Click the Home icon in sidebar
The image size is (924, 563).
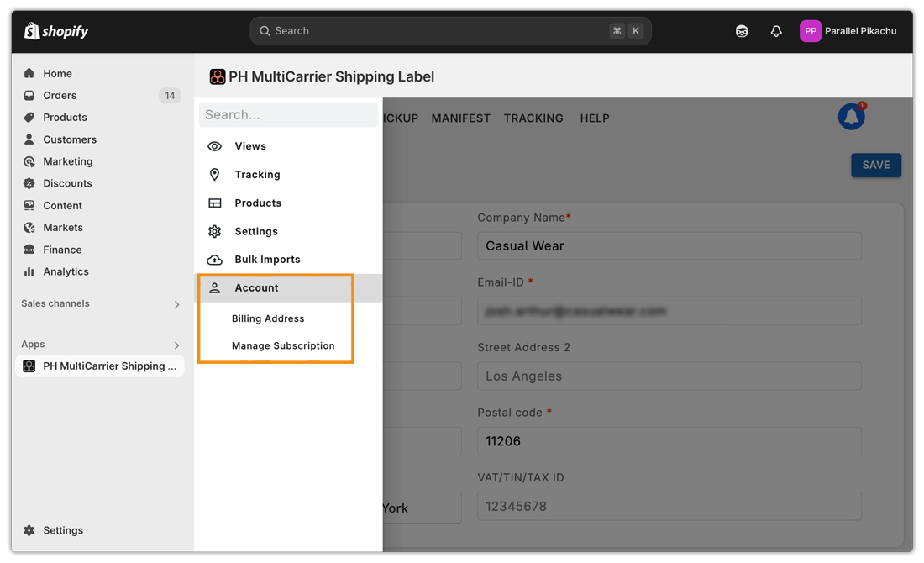(x=29, y=73)
